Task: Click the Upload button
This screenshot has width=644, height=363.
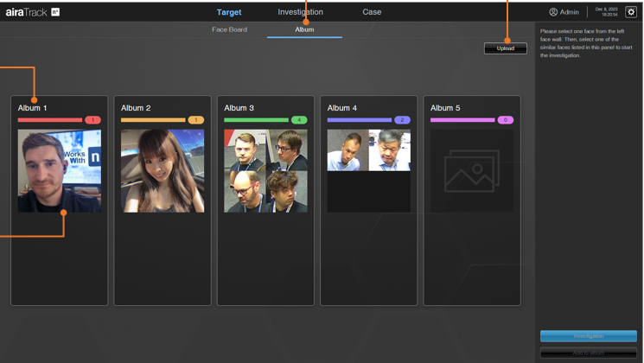Action: [x=506, y=48]
